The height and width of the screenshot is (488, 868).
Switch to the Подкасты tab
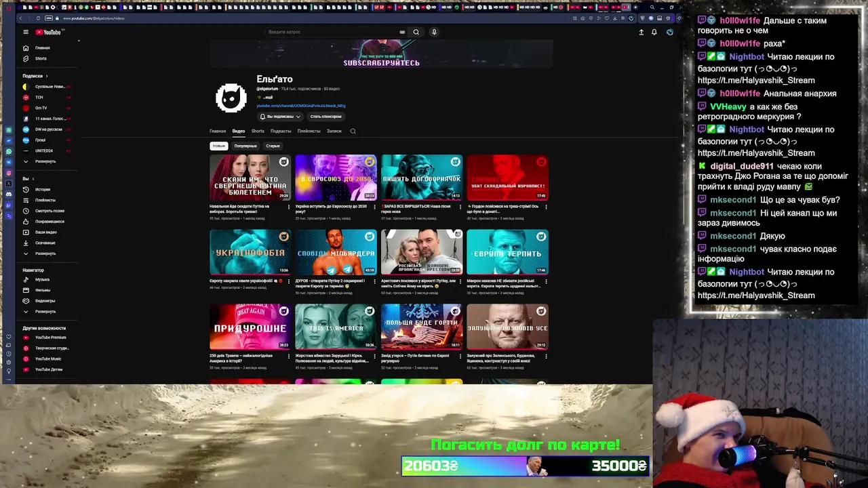coord(281,131)
